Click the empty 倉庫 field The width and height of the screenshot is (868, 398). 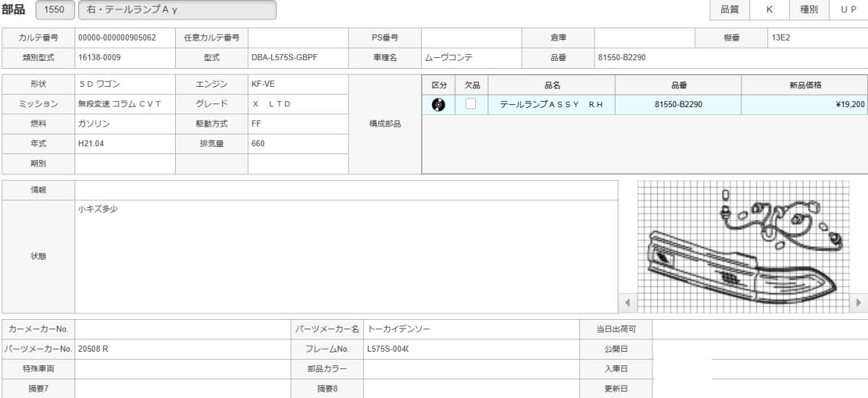645,37
